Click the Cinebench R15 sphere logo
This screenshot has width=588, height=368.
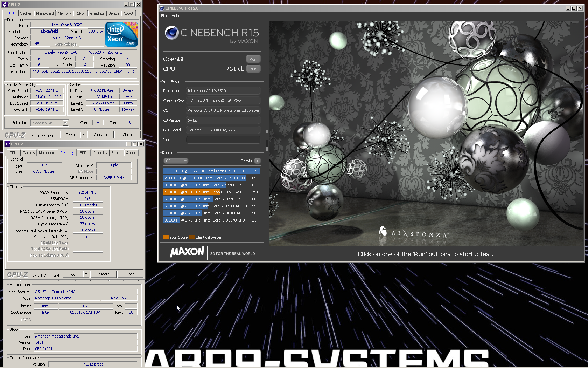click(172, 33)
